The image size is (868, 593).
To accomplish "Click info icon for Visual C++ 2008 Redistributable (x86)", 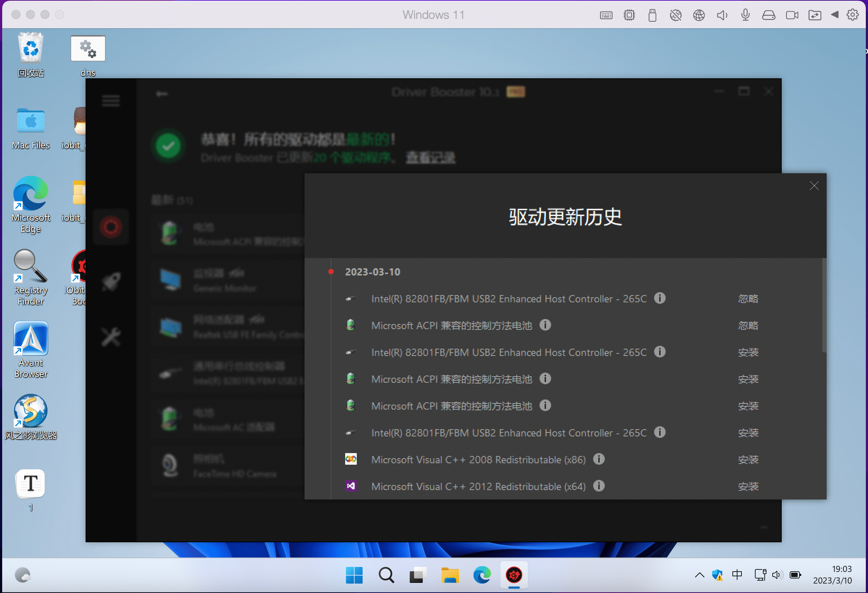I will [x=599, y=459].
